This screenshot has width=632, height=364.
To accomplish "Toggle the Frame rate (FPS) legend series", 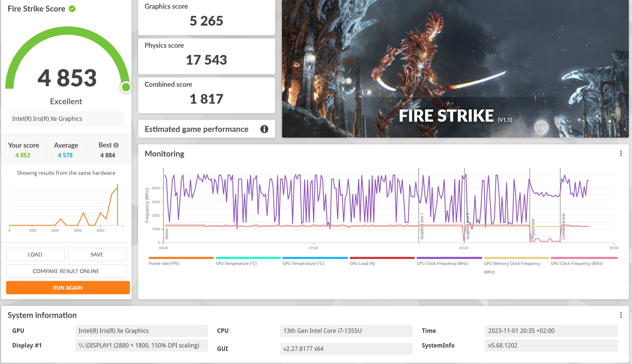I will (164, 263).
